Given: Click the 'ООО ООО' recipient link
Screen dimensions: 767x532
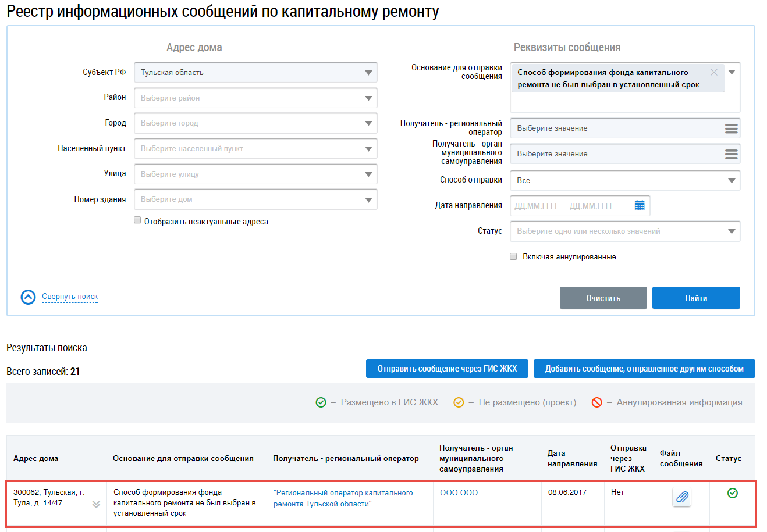Looking at the screenshot, I should tap(459, 492).
